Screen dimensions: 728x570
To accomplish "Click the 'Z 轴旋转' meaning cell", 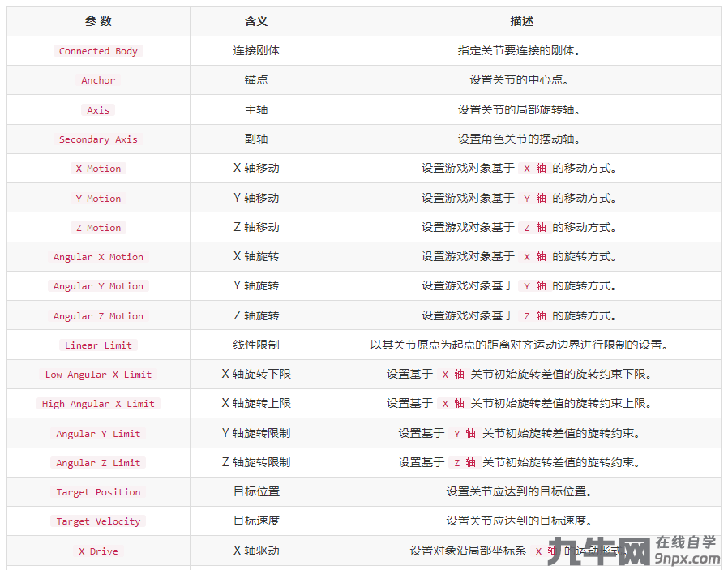I will 256,315.
